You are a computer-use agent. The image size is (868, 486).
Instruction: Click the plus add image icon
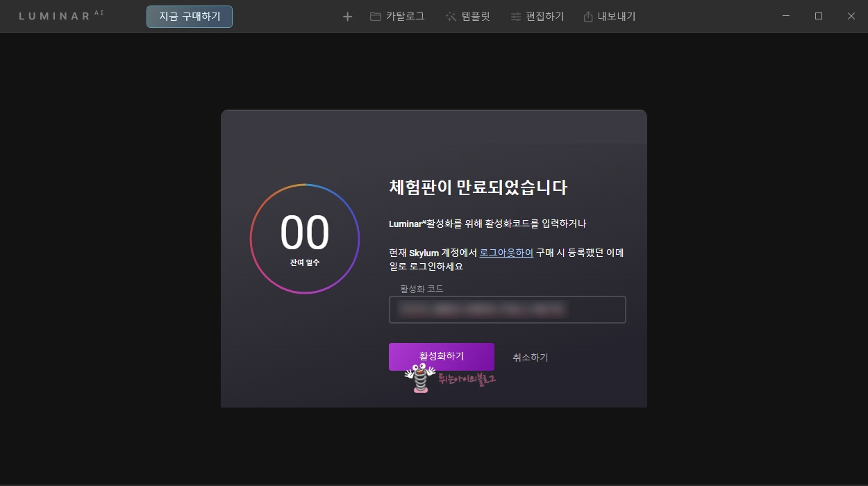348,16
